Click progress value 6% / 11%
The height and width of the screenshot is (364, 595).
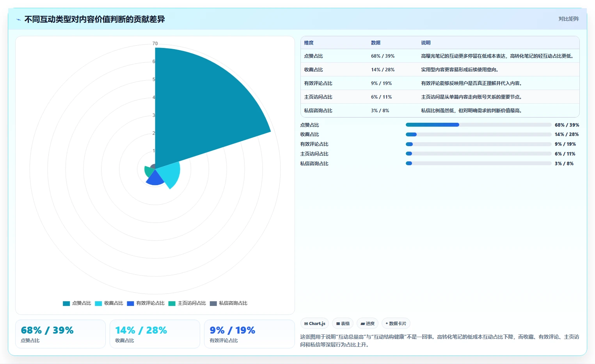pyautogui.click(x=565, y=154)
